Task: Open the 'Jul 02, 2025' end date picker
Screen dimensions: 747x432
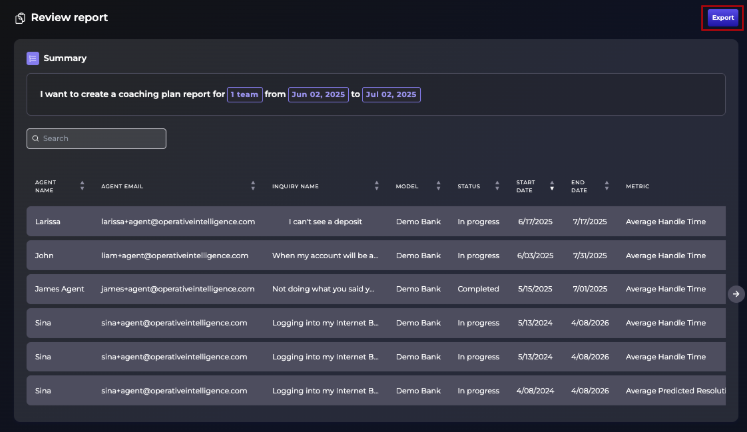Action: 391,94
